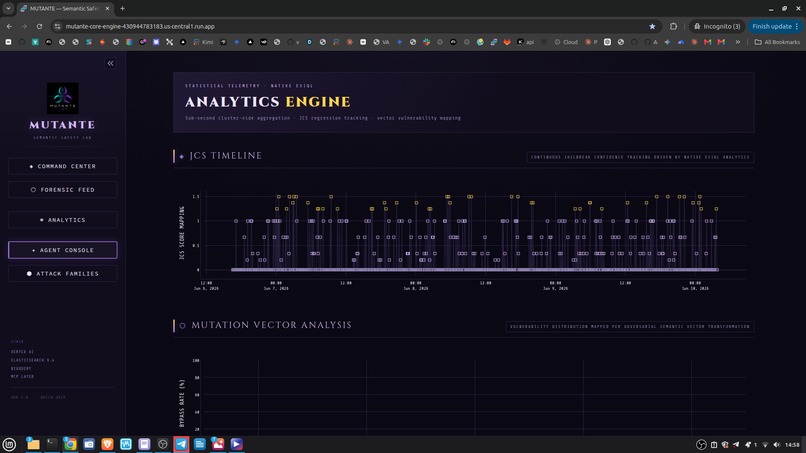Click the 14:58 clock in the tray

[x=792, y=445]
